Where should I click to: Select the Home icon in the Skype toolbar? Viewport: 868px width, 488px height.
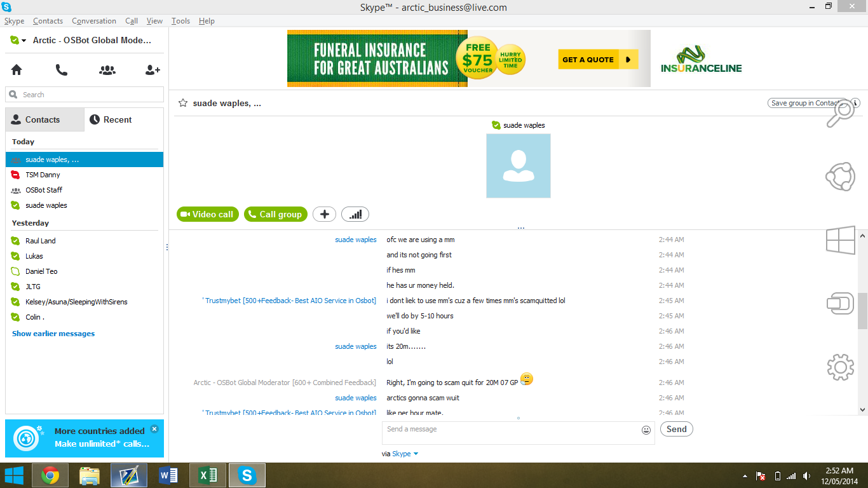(16, 70)
